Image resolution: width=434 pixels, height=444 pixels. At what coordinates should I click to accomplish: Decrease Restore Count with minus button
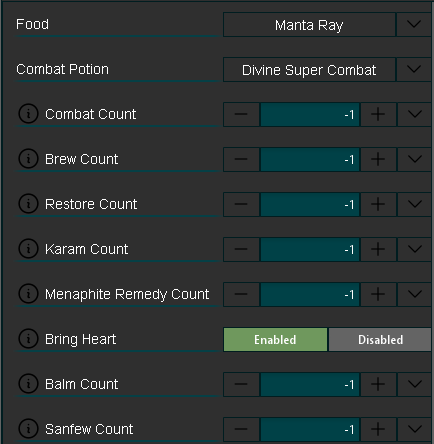[241, 204]
